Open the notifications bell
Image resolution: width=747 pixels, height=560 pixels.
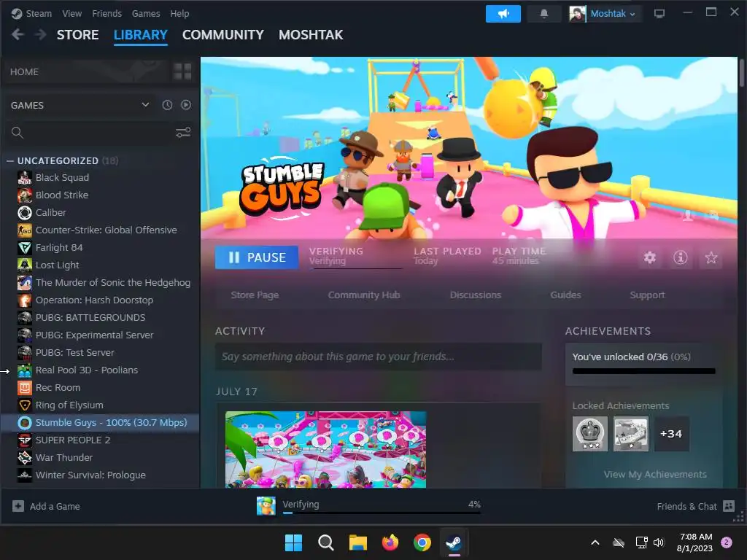pyautogui.click(x=543, y=14)
